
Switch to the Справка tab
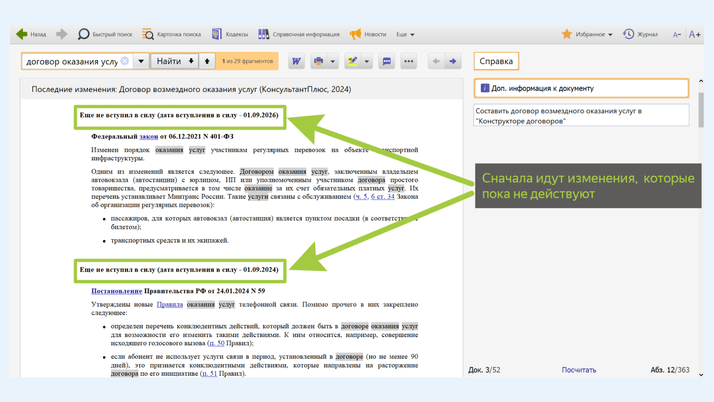[x=496, y=61]
